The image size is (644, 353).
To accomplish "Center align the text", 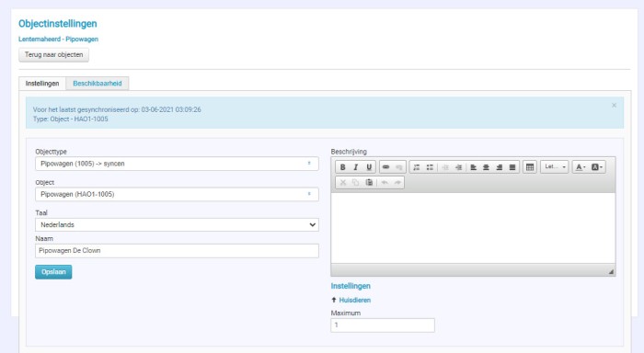I will coord(487,167).
